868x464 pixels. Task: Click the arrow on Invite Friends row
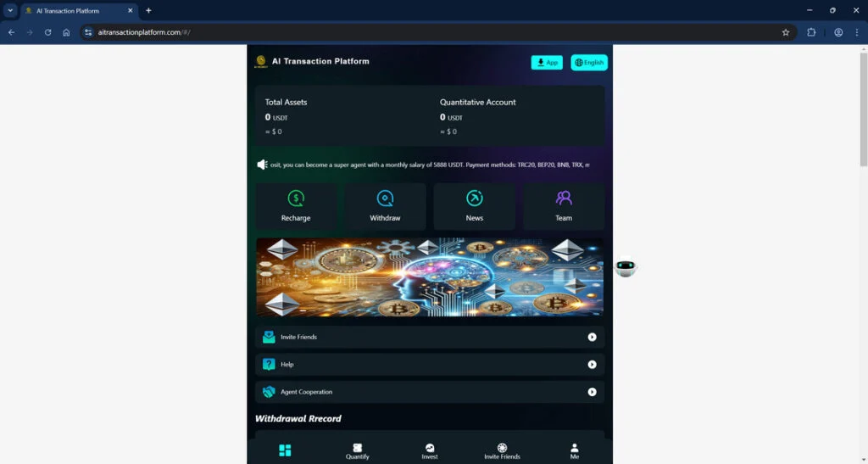(592, 337)
